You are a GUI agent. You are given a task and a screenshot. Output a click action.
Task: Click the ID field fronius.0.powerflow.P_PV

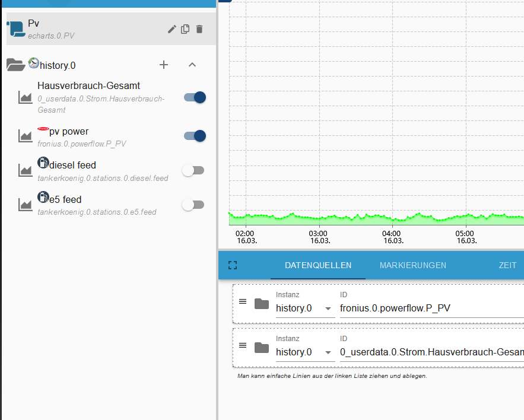[x=432, y=308]
